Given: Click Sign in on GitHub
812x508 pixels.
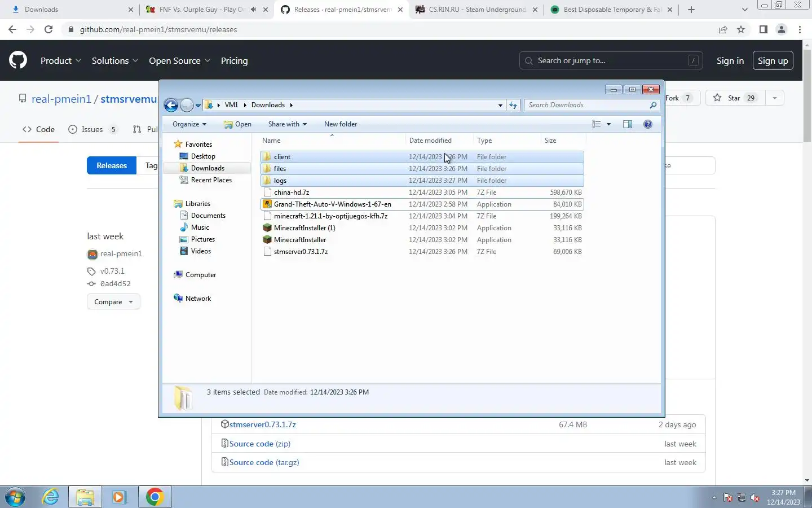Looking at the screenshot, I should tap(730, 60).
